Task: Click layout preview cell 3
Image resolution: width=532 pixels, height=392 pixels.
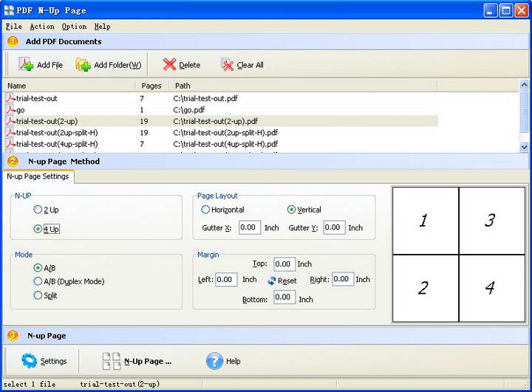Action: (492, 221)
